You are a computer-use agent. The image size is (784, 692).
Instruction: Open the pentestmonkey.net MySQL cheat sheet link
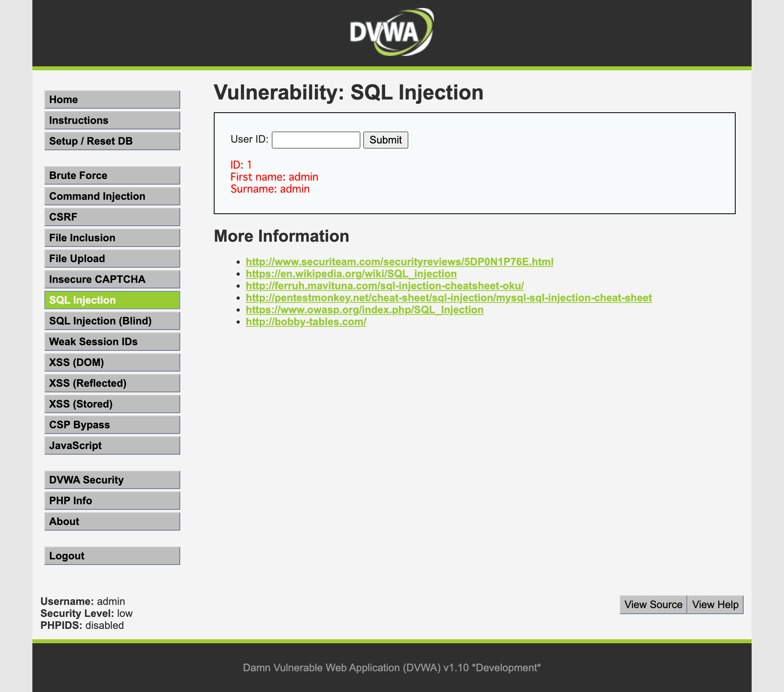pos(449,298)
